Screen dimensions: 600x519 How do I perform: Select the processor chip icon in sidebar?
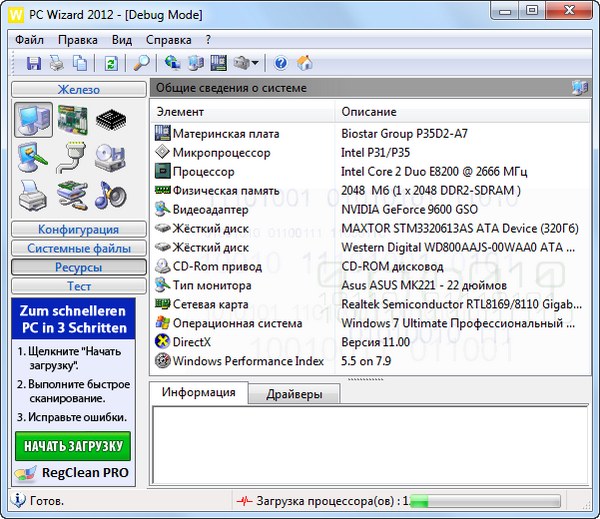110,119
